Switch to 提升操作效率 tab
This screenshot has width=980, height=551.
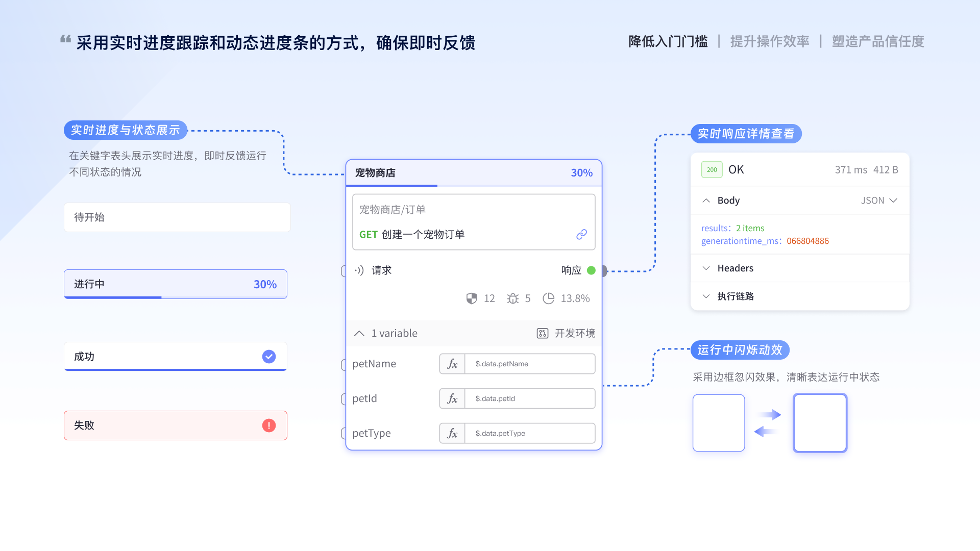(770, 41)
